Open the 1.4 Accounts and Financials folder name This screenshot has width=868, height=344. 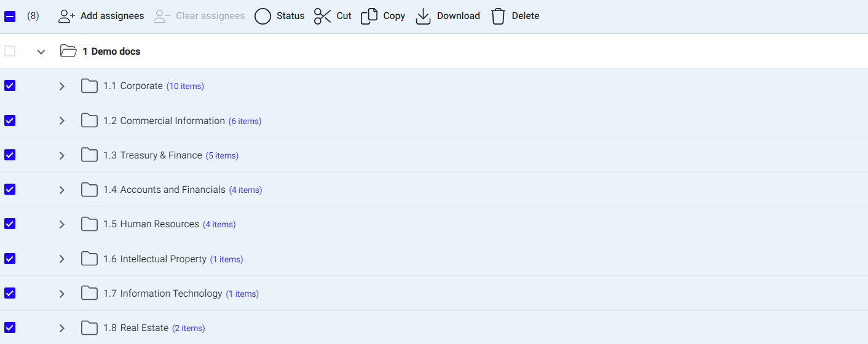coord(172,190)
